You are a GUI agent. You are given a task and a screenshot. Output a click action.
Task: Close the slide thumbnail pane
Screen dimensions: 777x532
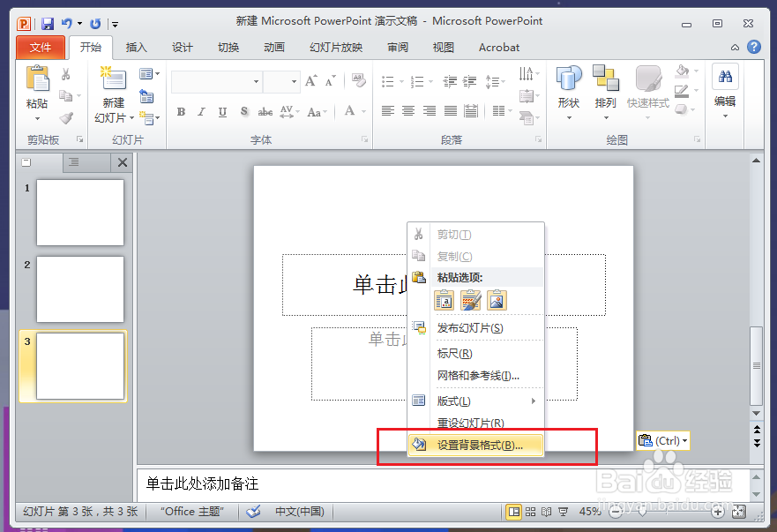point(123,162)
